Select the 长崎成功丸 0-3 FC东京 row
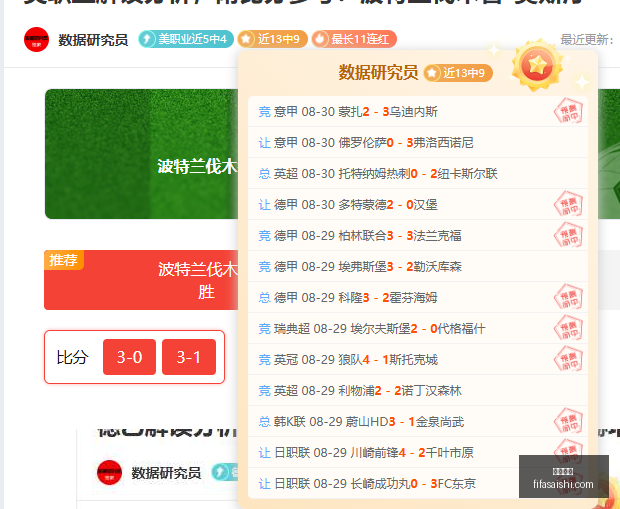 coord(418,483)
